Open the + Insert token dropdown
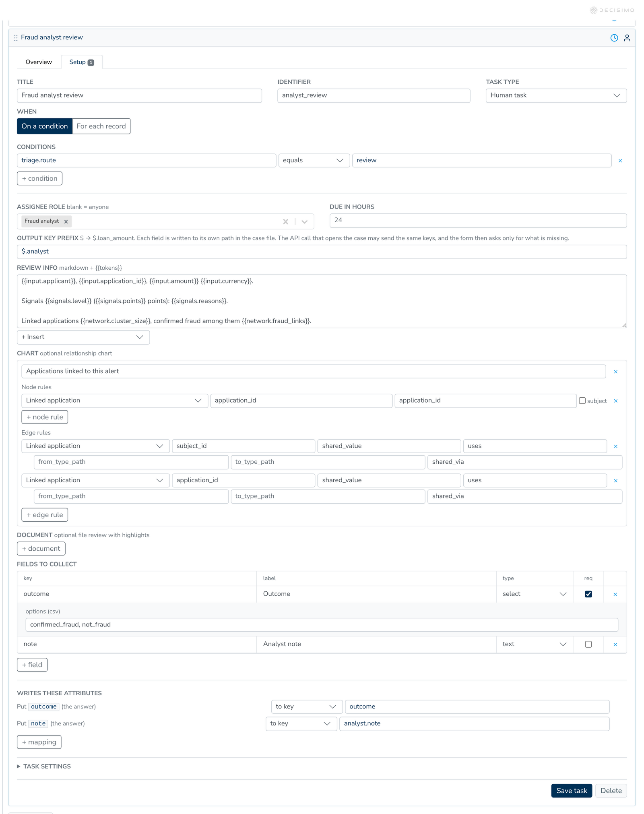644x814 pixels. (x=83, y=337)
